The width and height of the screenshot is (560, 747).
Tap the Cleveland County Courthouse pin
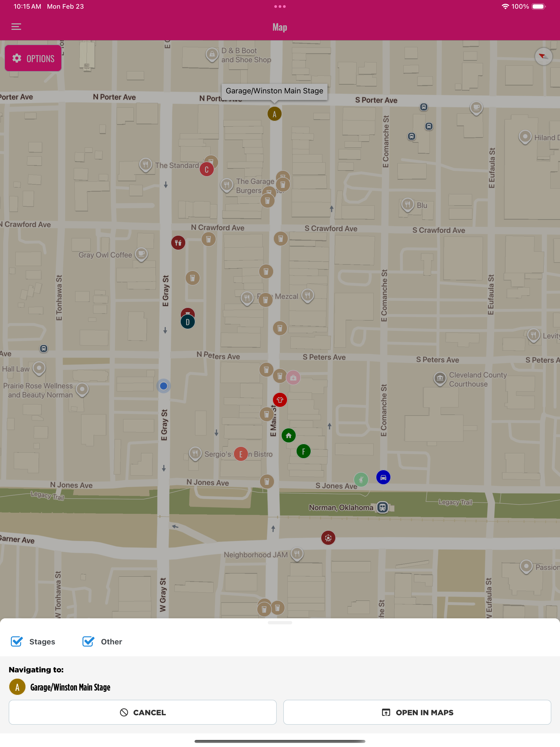pyautogui.click(x=440, y=379)
